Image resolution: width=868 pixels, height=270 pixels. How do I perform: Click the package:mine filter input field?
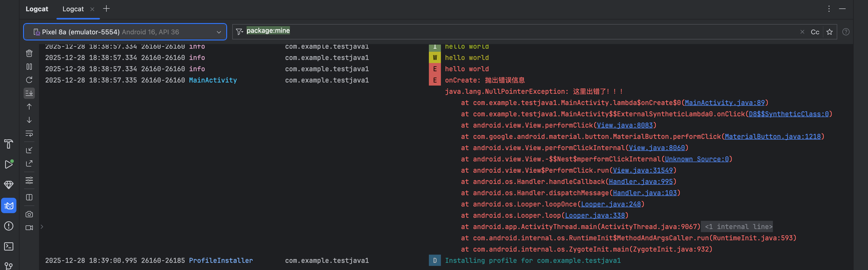click(506, 31)
